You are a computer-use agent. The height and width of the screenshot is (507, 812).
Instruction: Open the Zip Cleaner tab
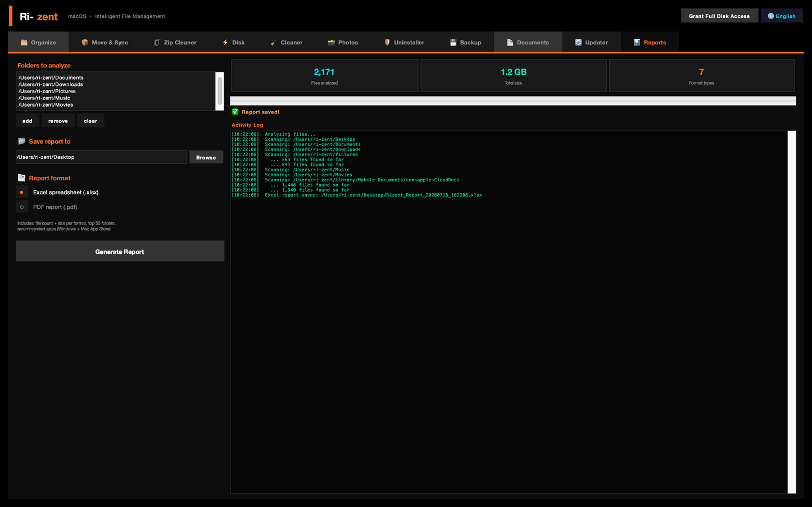(175, 42)
